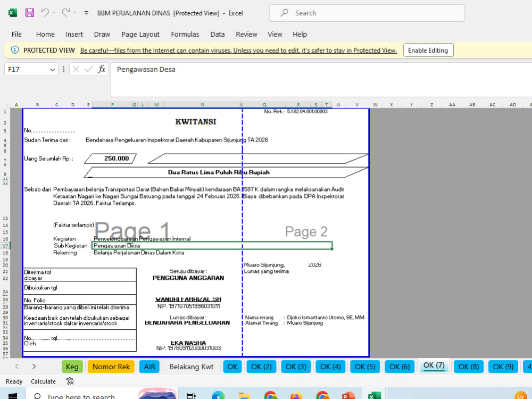Switch to the Home tab
This screenshot has width=532, height=399.
tap(45, 34)
